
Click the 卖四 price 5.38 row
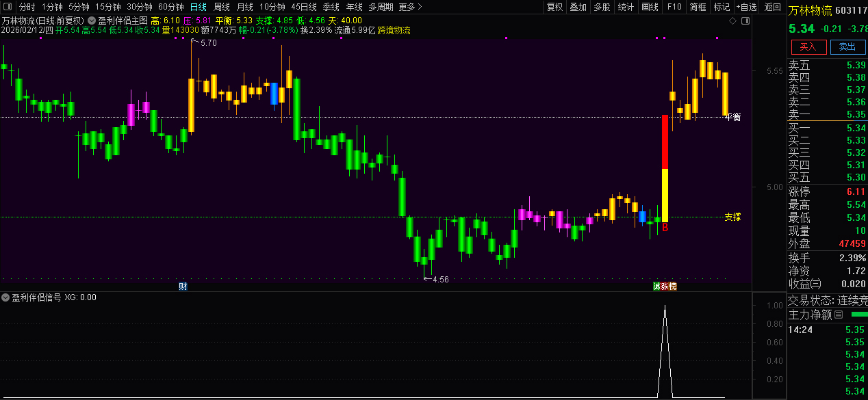[827, 77]
